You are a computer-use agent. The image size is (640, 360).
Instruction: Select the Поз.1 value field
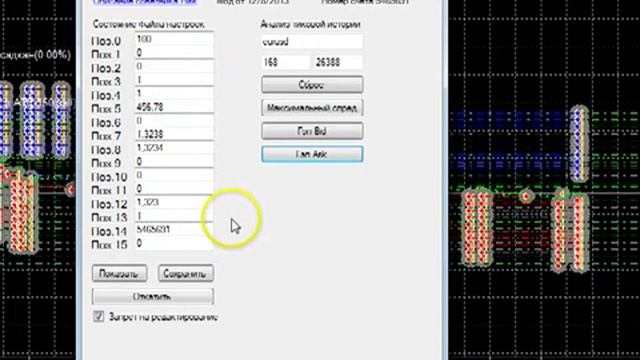pos(174,53)
